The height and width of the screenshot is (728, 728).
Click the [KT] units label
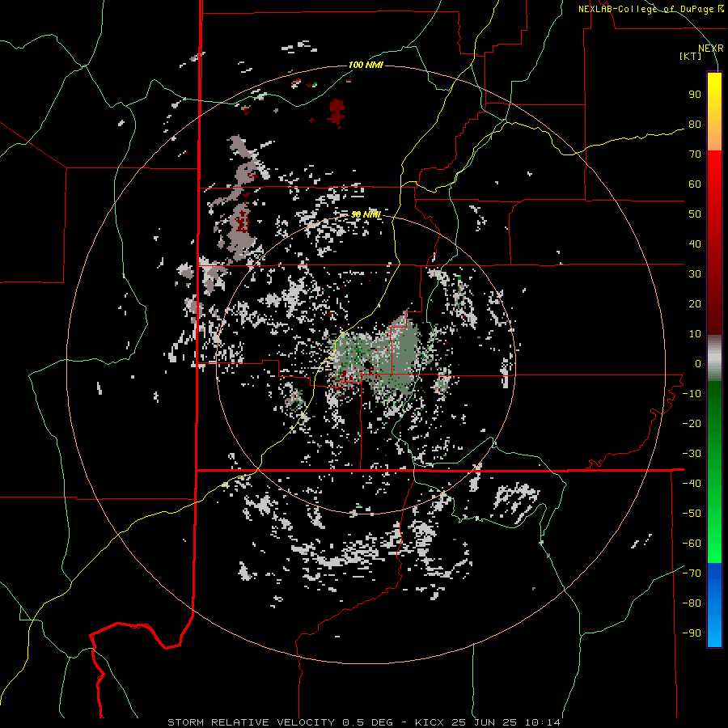coord(690,56)
